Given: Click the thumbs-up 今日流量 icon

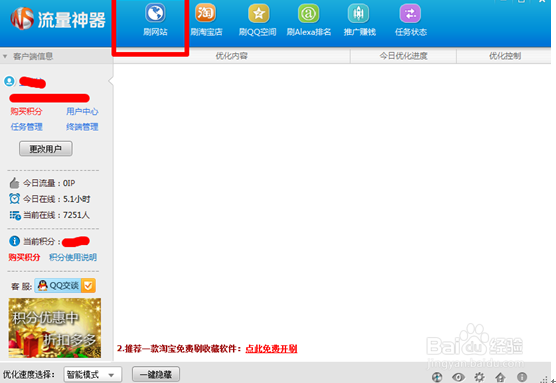Looking at the screenshot, I should (x=14, y=183).
